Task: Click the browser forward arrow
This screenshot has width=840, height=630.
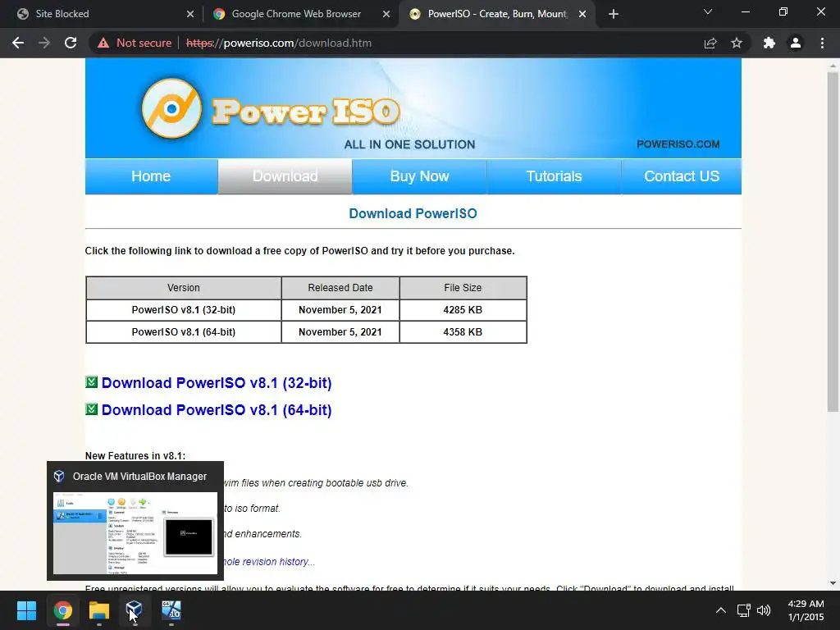Action: point(44,43)
